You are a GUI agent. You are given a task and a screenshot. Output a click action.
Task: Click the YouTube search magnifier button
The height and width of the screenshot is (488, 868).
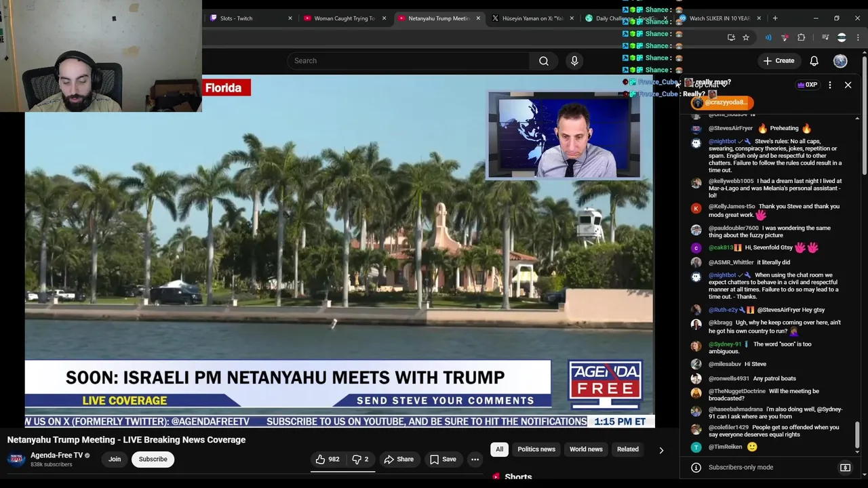(x=544, y=61)
